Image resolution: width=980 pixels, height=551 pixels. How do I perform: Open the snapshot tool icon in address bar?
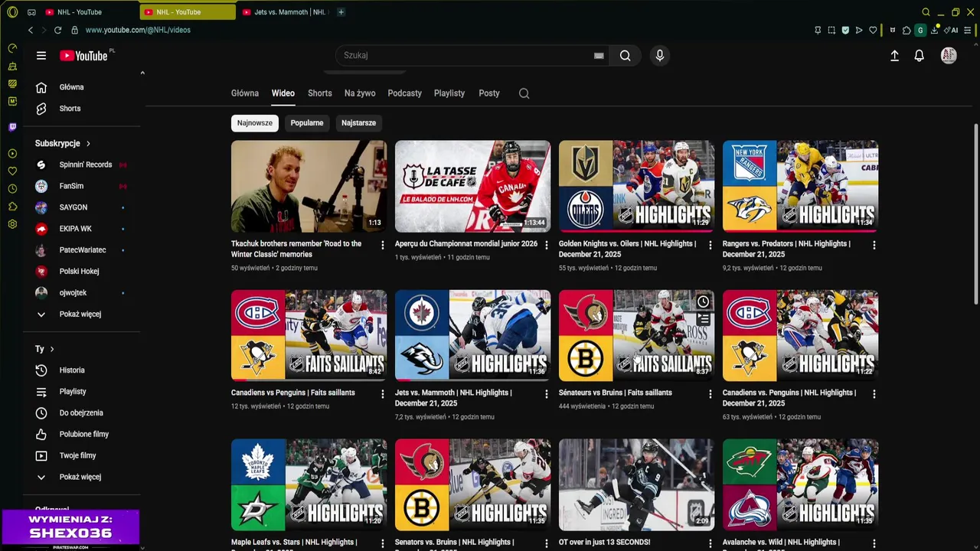point(831,30)
